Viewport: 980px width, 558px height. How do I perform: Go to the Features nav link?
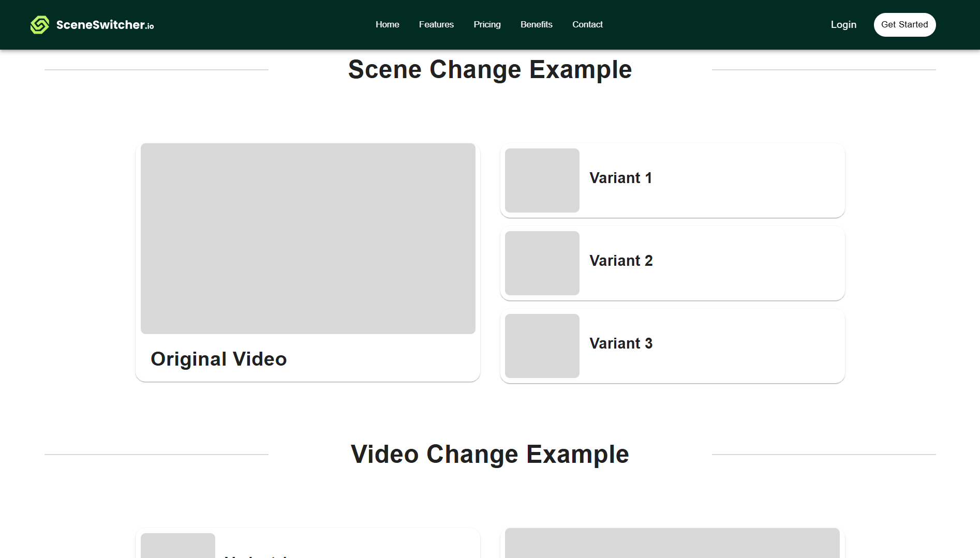436,24
